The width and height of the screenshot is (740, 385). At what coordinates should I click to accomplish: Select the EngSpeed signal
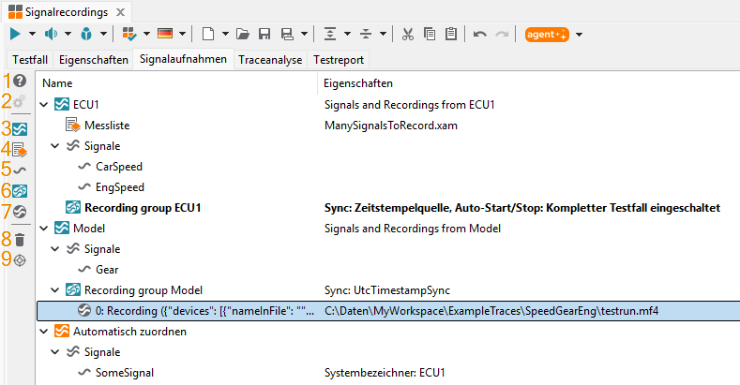[388, 187]
